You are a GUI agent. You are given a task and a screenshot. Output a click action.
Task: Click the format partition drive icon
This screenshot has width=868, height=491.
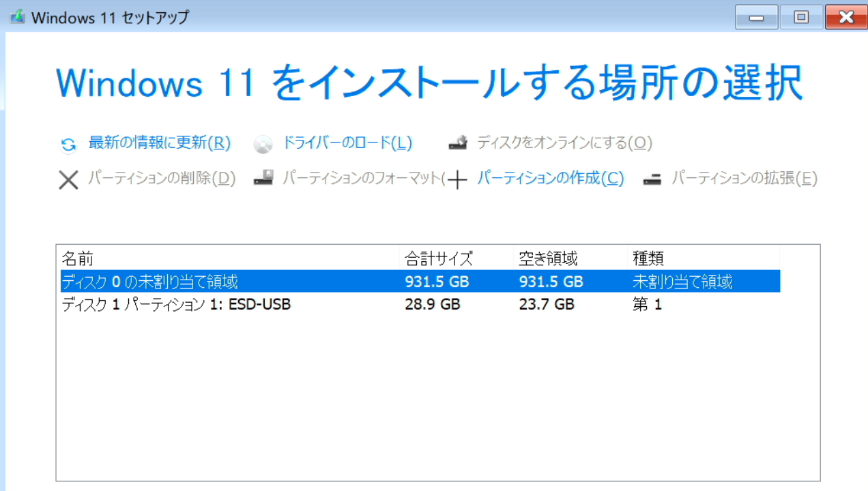click(x=263, y=178)
